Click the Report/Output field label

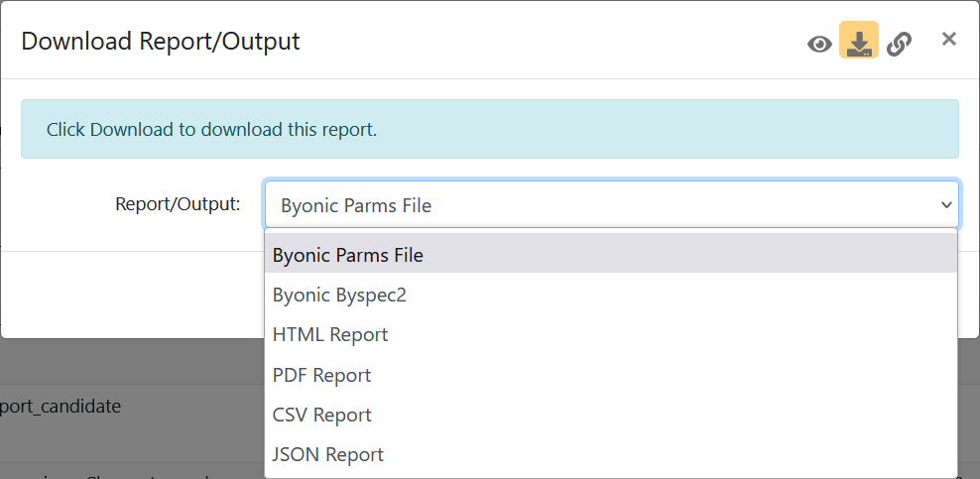coord(178,203)
